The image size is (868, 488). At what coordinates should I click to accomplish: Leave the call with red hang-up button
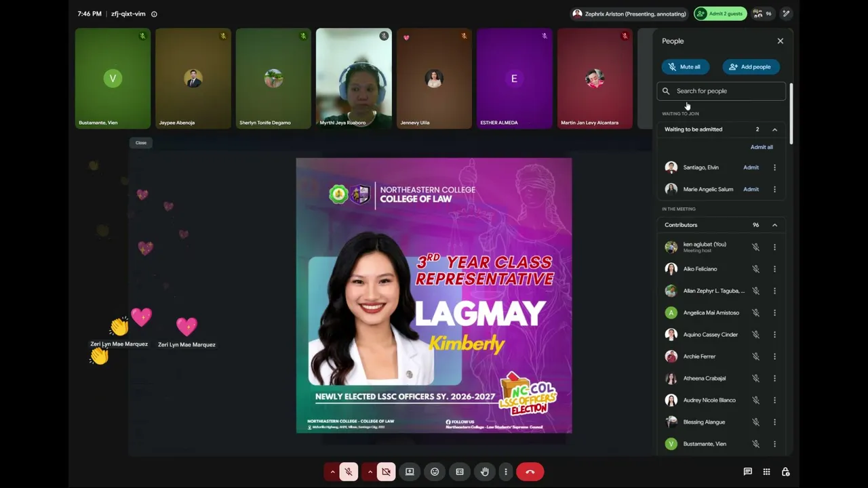click(x=530, y=472)
